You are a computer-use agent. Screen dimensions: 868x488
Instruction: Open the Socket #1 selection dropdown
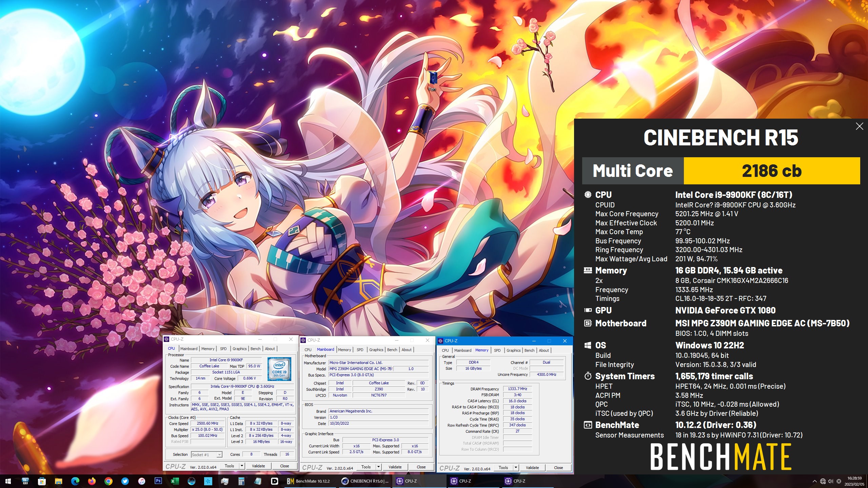(206, 454)
